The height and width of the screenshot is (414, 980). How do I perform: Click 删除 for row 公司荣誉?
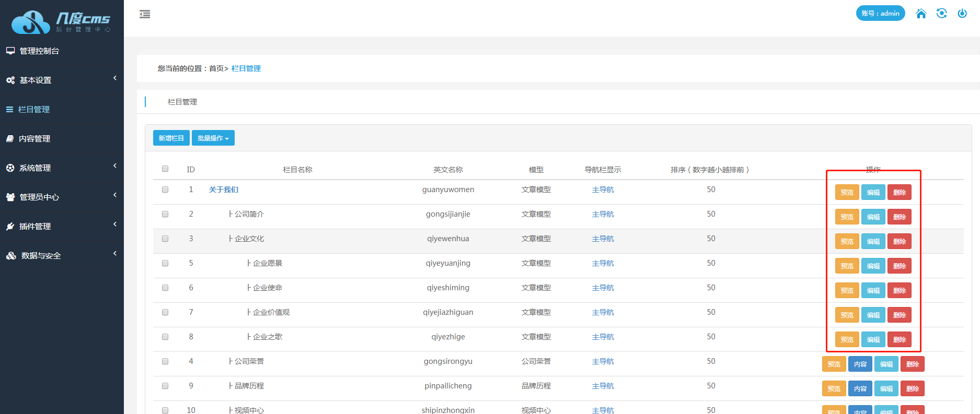pos(912,364)
